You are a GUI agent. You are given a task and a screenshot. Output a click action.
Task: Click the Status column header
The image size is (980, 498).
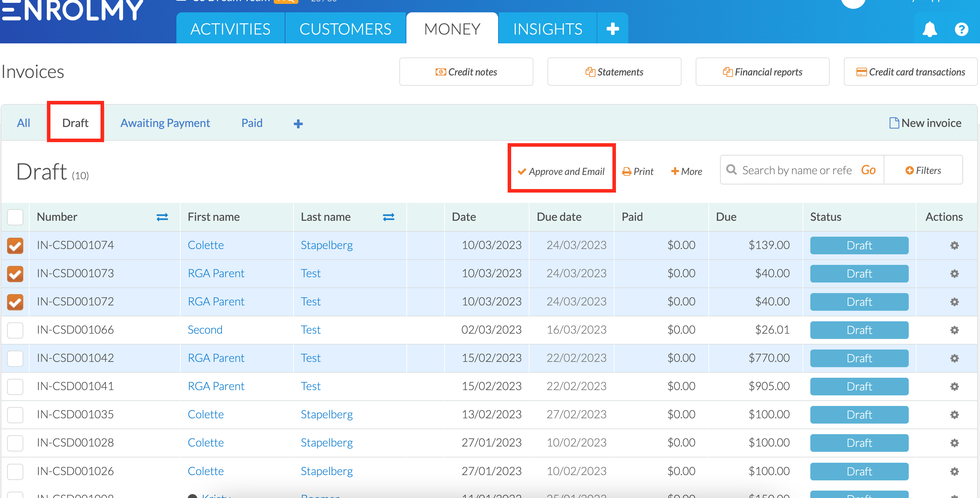(825, 217)
